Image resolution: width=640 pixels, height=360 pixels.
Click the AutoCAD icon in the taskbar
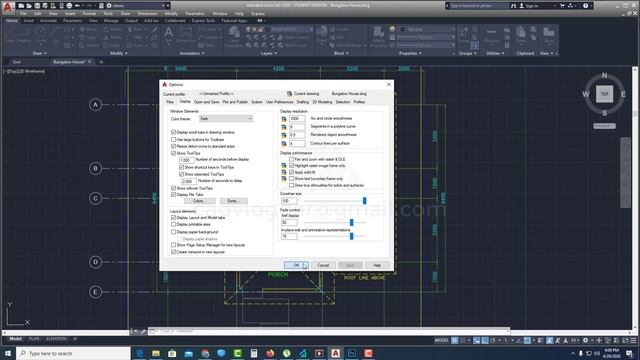[x=336, y=353]
